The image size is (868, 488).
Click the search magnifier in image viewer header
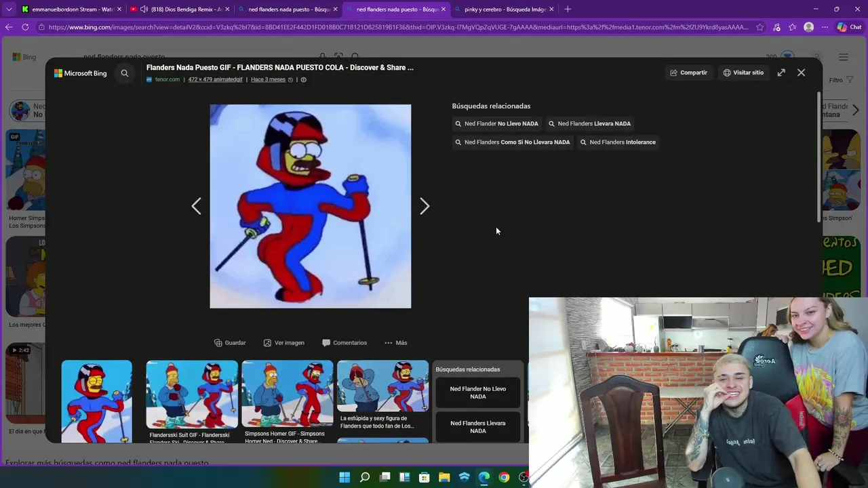click(124, 73)
